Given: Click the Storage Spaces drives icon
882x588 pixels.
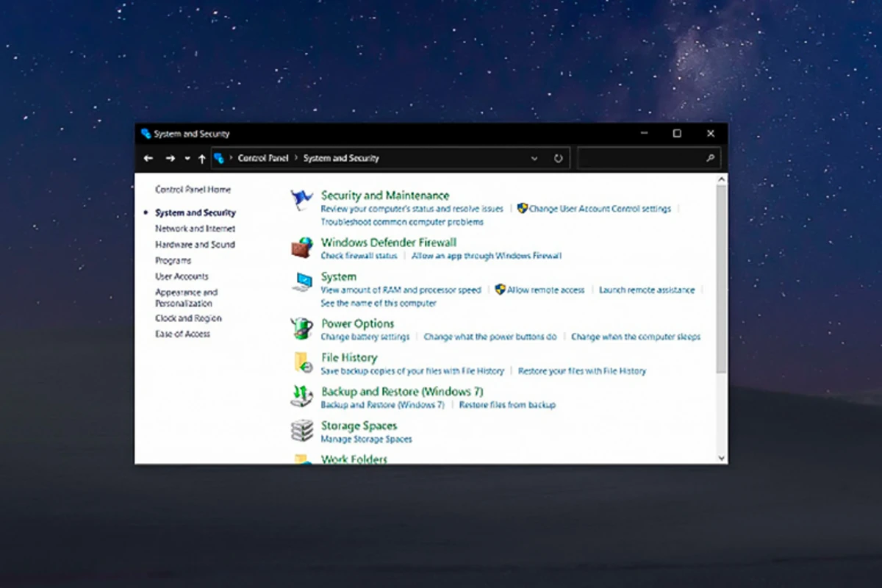Looking at the screenshot, I should [301, 430].
